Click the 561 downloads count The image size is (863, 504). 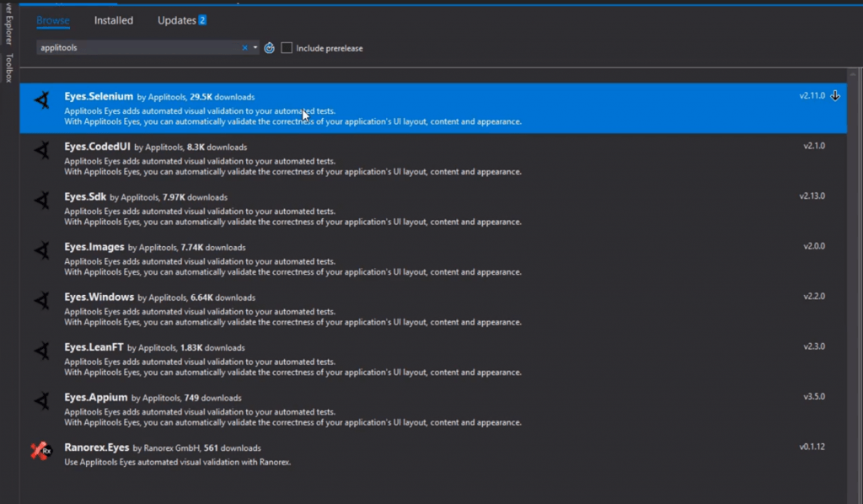click(233, 448)
